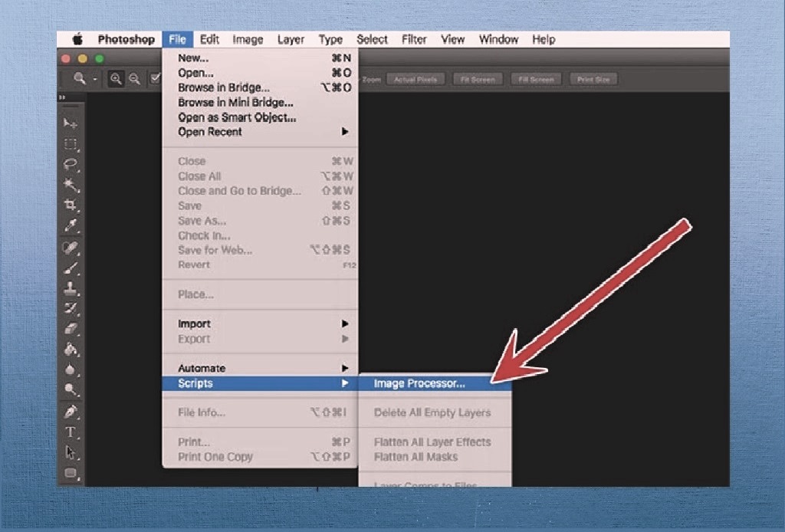Toggle the checkbox beside the zoom buttons
This screenshot has width=785, height=532.
[x=155, y=79]
